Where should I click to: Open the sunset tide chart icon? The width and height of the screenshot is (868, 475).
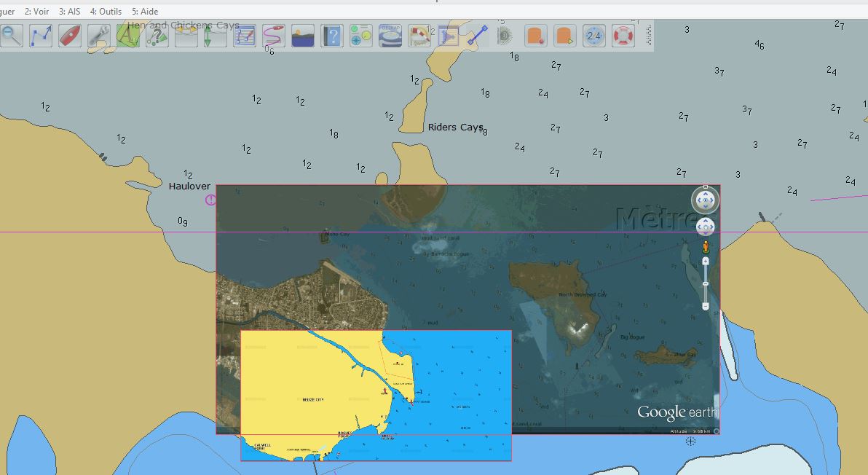(302, 35)
